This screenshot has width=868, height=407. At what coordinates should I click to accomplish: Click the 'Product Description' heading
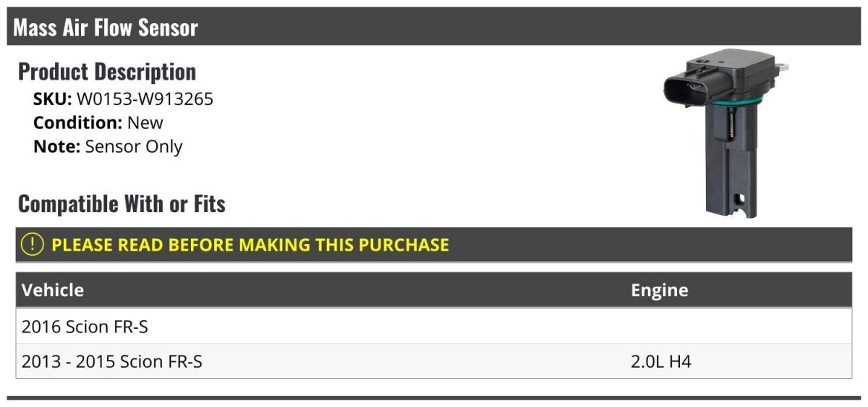107,72
